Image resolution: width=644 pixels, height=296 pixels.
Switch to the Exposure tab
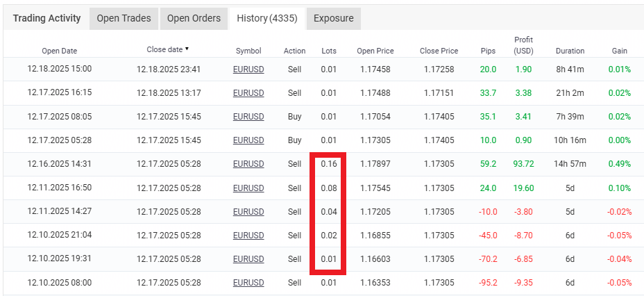coord(334,19)
